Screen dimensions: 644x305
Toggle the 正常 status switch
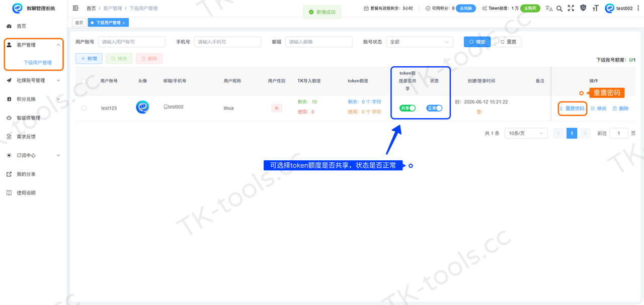pos(434,108)
